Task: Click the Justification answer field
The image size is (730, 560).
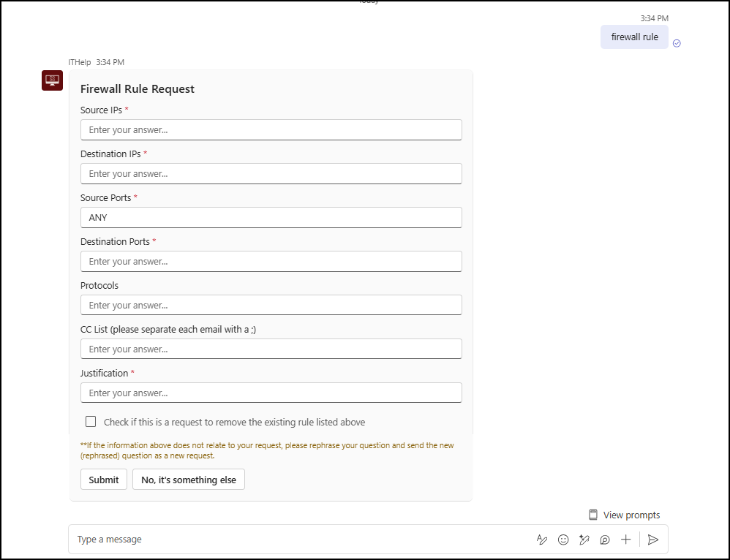Action: click(271, 393)
